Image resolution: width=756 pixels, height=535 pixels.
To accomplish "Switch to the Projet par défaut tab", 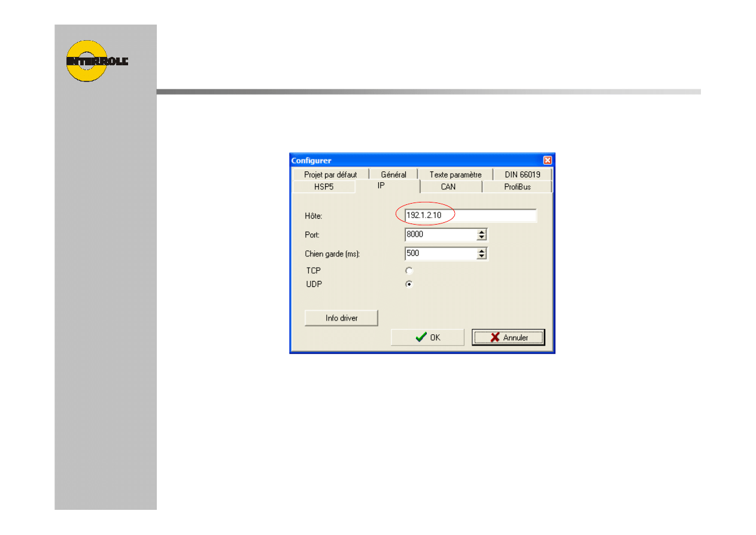I will (330, 175).
